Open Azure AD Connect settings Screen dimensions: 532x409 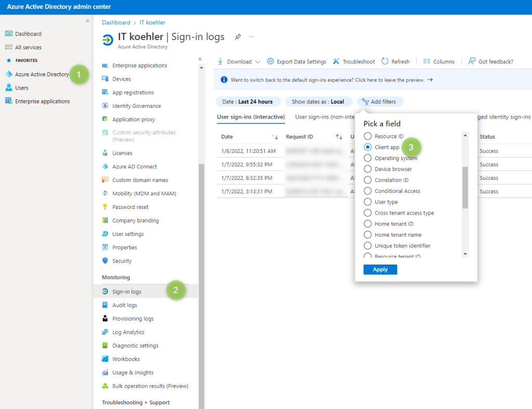click(x=135, y=166)
